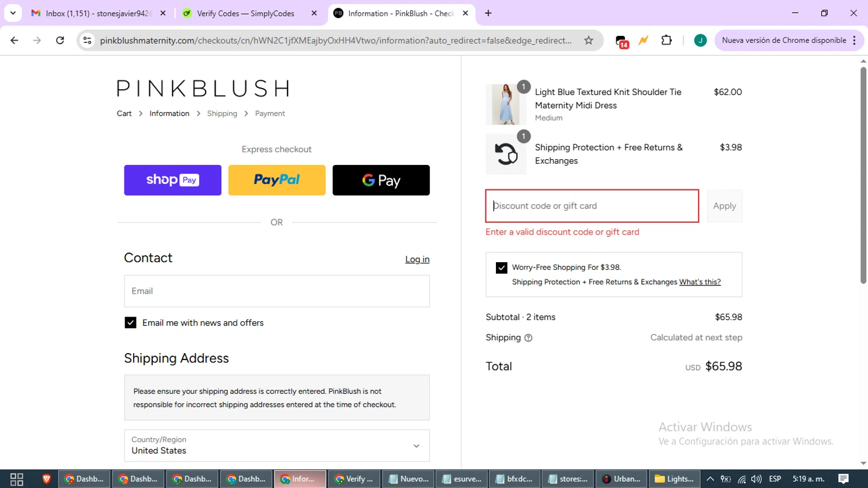Click the Log in link
The height and width of the screenshot is (488, 868).
coord(417,259)
